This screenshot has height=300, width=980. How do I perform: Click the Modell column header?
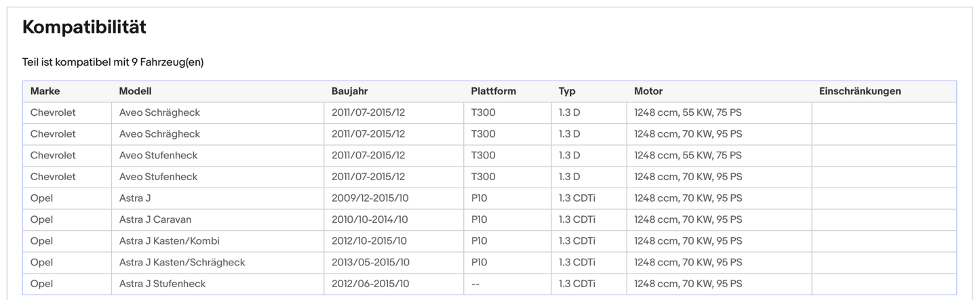click(135, 91)
